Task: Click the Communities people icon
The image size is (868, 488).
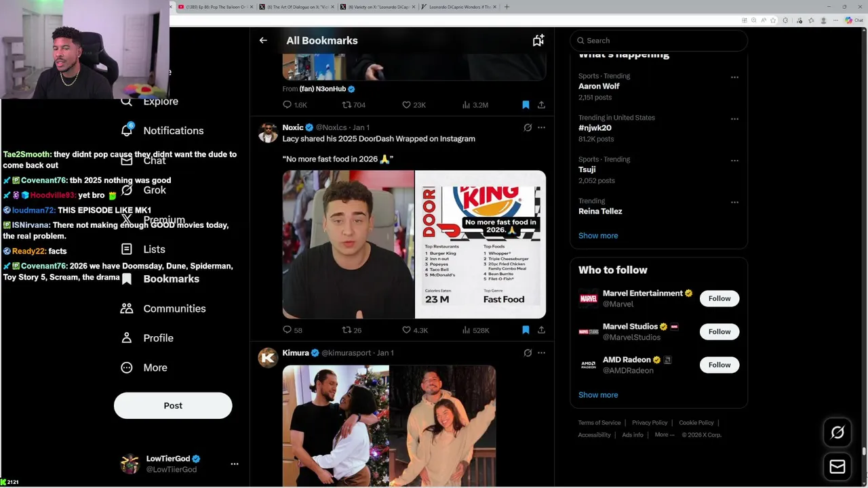Action: point(127,308)
